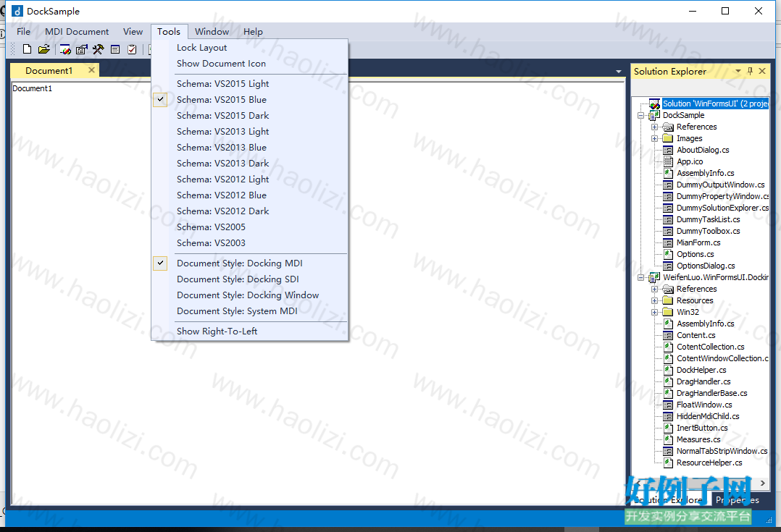The width and height of the screenshot is (781, 532).
Task: Close the open Tools menu
Action: pyautogui.click(x=169, y=31)
